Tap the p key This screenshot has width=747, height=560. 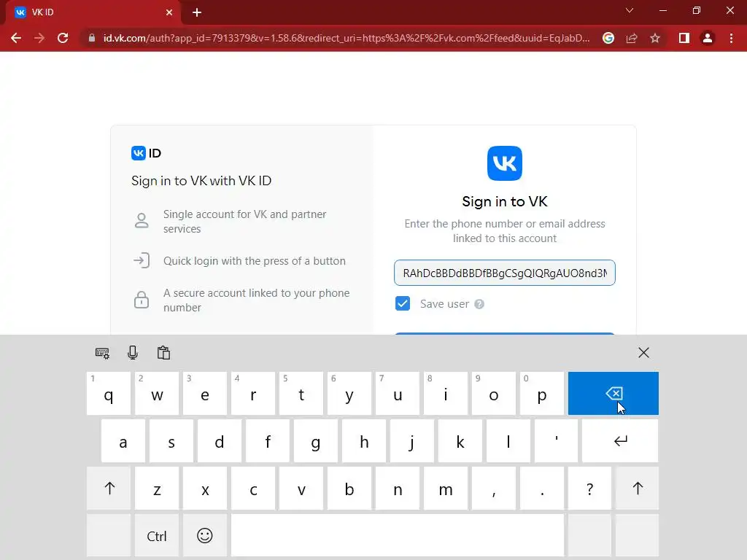542,393
